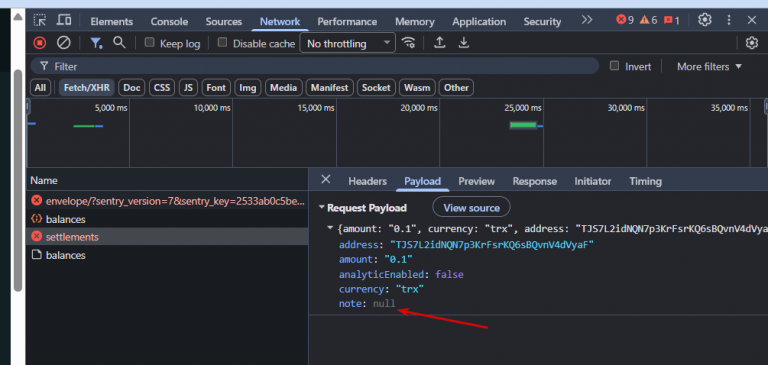The width and height of the screenshot is (768, 365).
Task: Select the failed envelope sentry request
Action: pyautogui.click(x=168, y=201)
